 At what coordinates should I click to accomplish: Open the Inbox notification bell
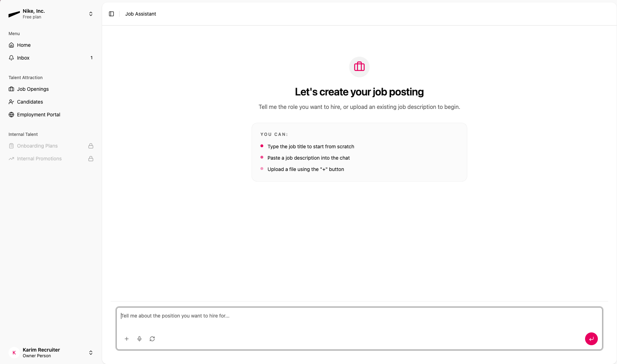(x=11, y=57)
